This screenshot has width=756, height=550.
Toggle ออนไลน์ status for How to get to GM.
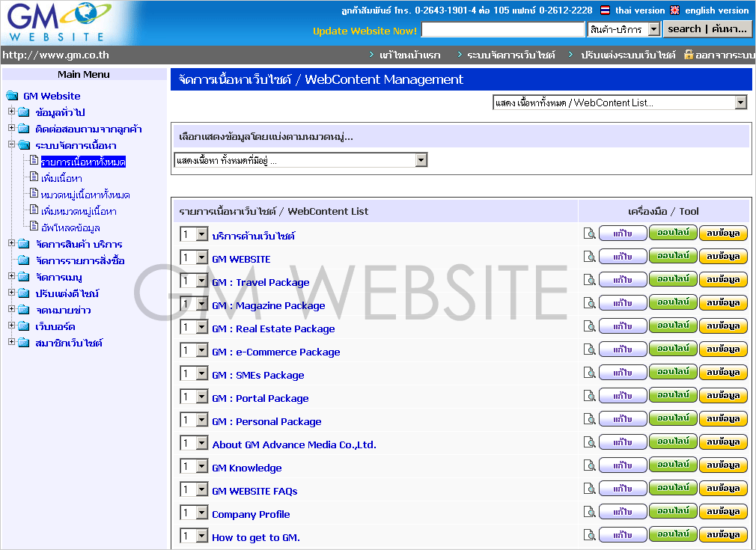pos(673,534)
